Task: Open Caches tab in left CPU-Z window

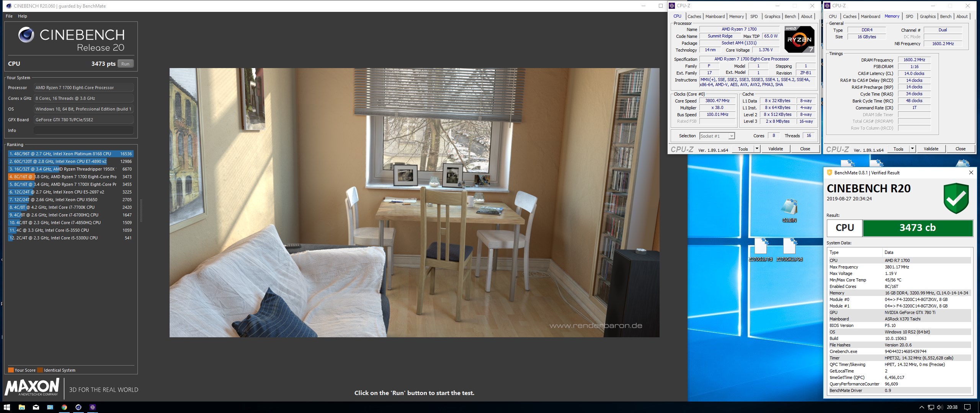Action: pos(694,16)
